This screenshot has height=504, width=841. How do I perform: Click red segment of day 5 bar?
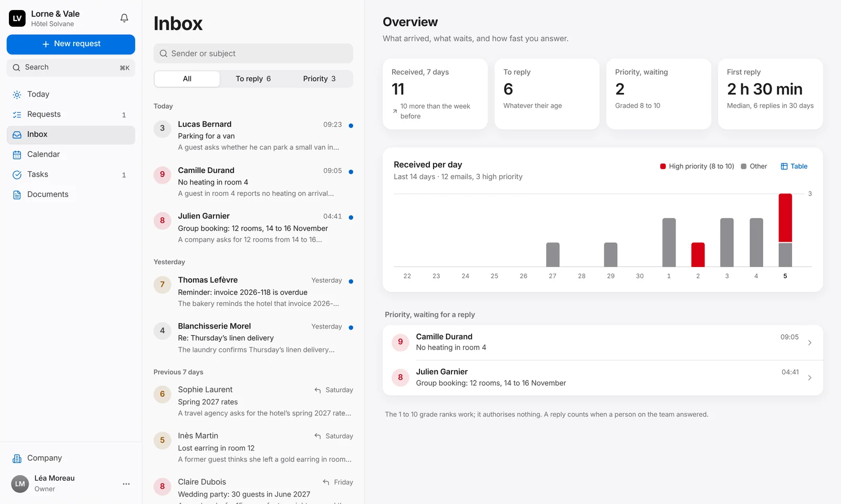(x=785, y=218)
